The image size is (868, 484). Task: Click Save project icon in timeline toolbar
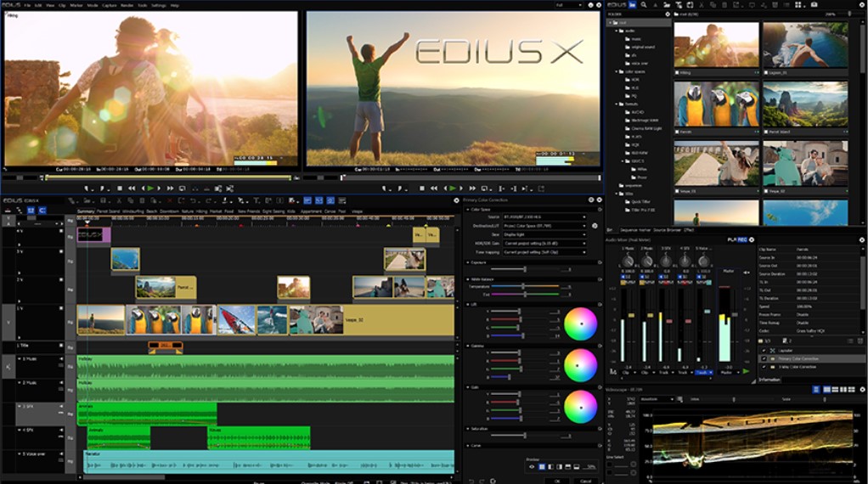[x=103, y=200]
